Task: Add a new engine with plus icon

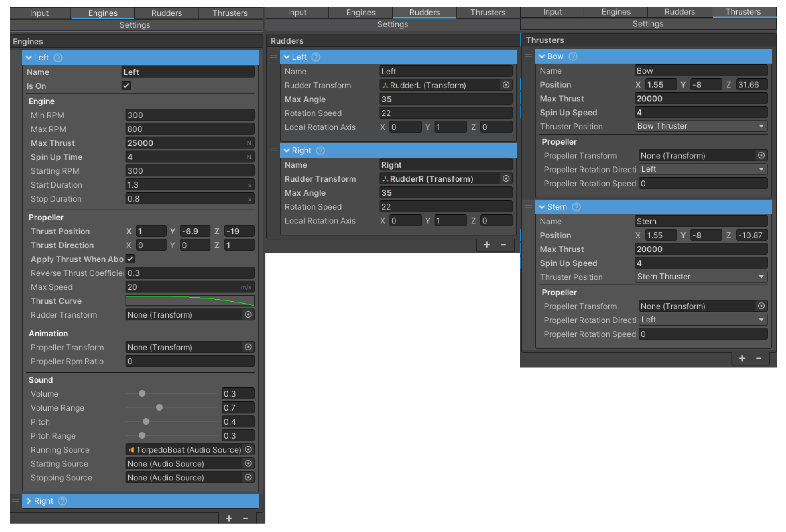Action: pos(229,518)
